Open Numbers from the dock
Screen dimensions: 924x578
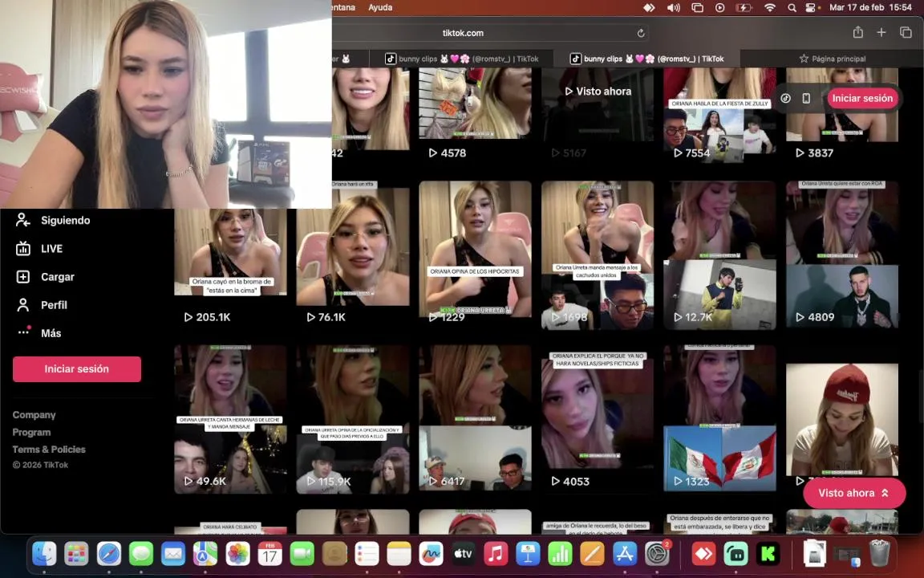pos(560,554)
